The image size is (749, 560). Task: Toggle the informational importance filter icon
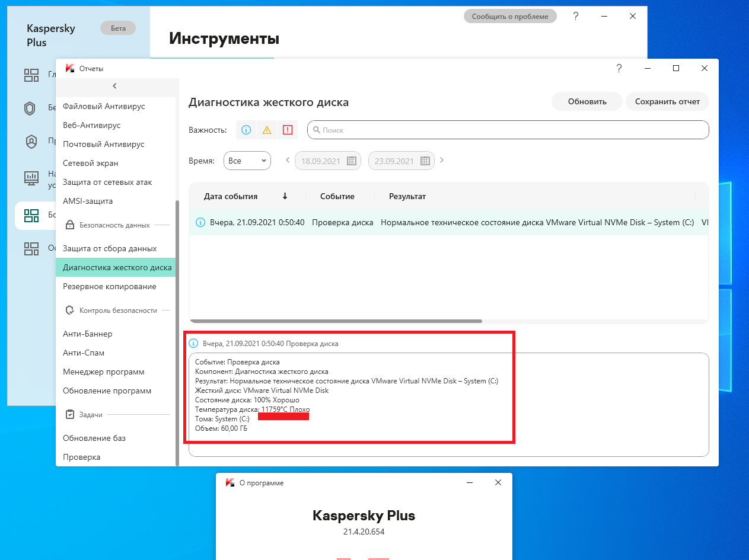click(246, 130)
